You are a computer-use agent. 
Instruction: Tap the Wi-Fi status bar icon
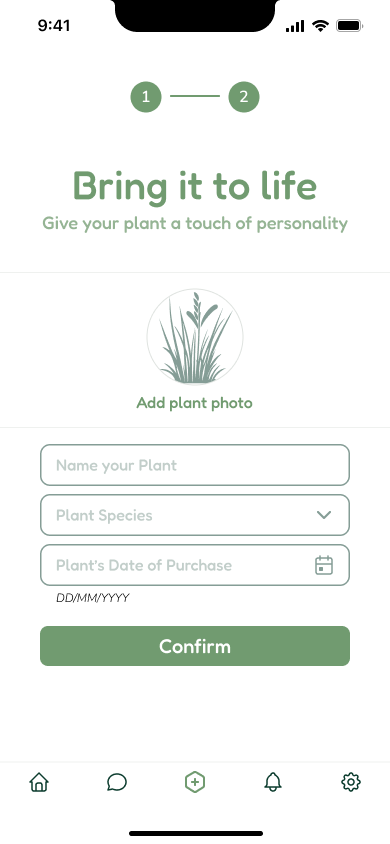tap(321, 25)
